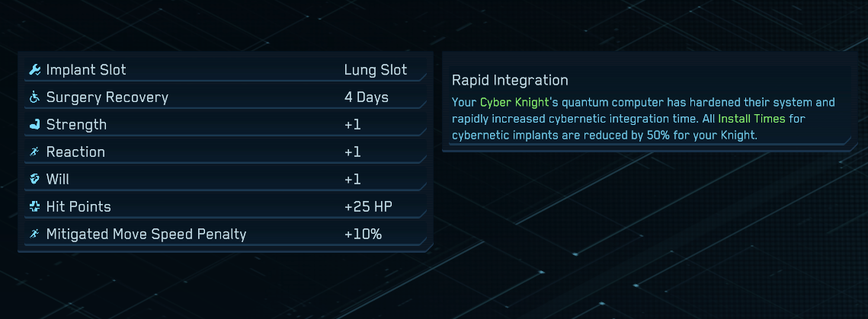Click the wheelchair icon for Surgery Recovery
This screenshot has width=868, height=319.
[34, 97]
